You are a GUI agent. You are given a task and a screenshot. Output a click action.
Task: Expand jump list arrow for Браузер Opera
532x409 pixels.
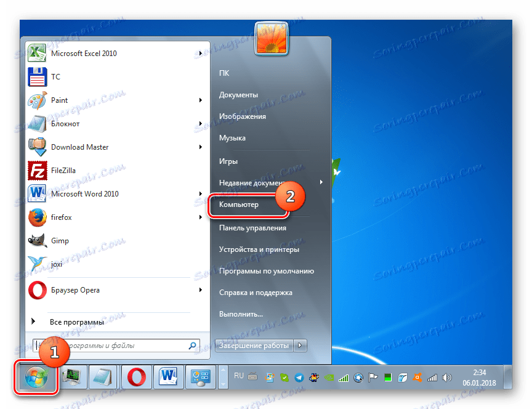pos(201,290)
